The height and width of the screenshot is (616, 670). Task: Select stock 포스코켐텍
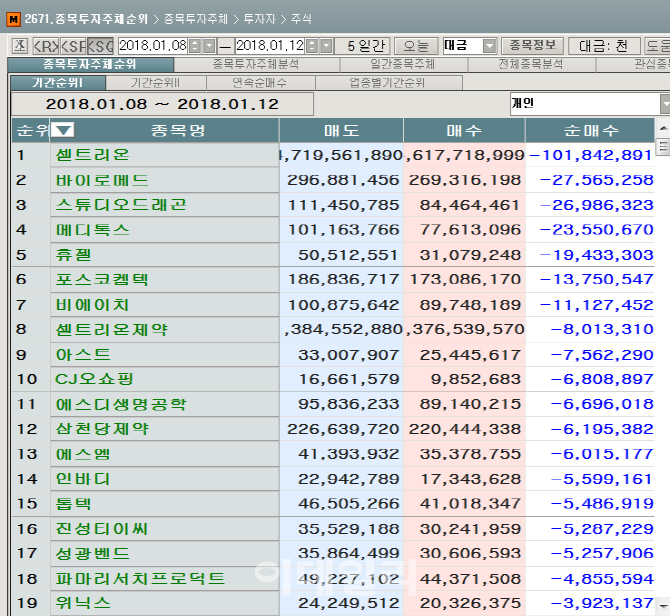(x=102, y=280)
